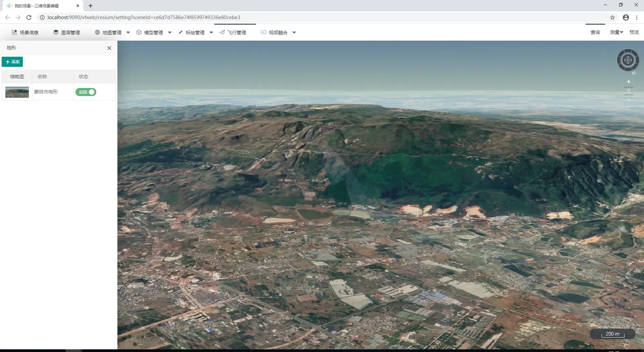Zoom in with the plus control
The width and height of the screenshot is (644, 352).
coord(629,82)
